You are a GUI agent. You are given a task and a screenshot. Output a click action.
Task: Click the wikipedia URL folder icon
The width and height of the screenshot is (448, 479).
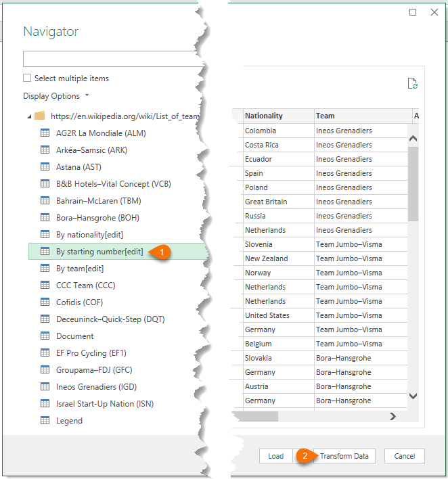[x=40, y=116]
